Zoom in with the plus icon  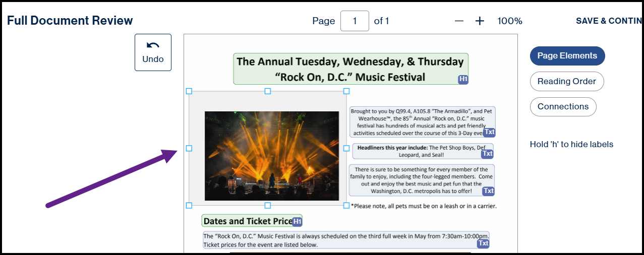[480, 21]
